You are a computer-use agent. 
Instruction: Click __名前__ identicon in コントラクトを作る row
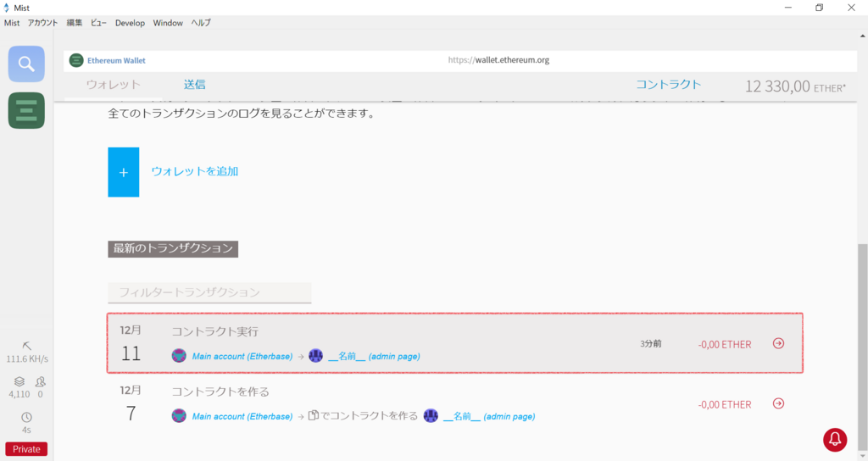click(x=431, y=415)
